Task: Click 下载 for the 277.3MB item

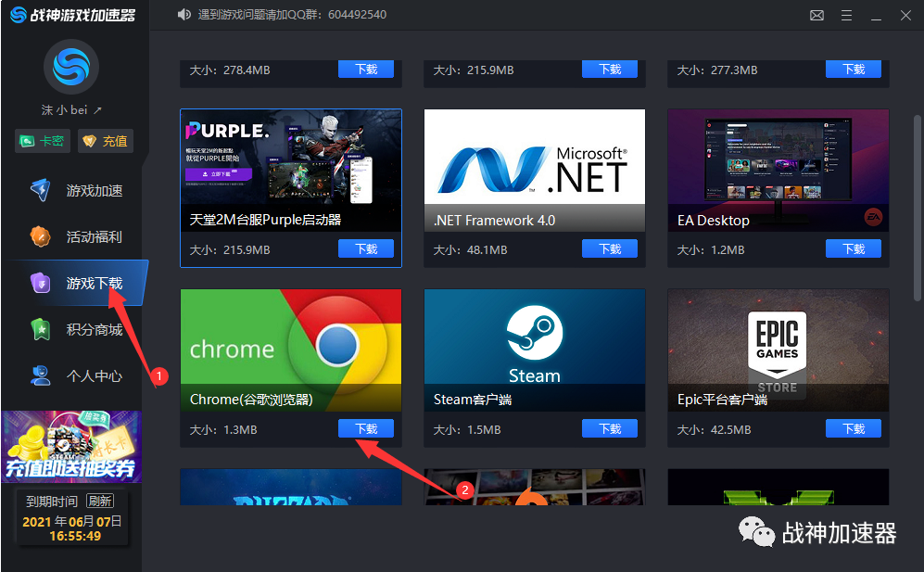Action: pos(854,69)
